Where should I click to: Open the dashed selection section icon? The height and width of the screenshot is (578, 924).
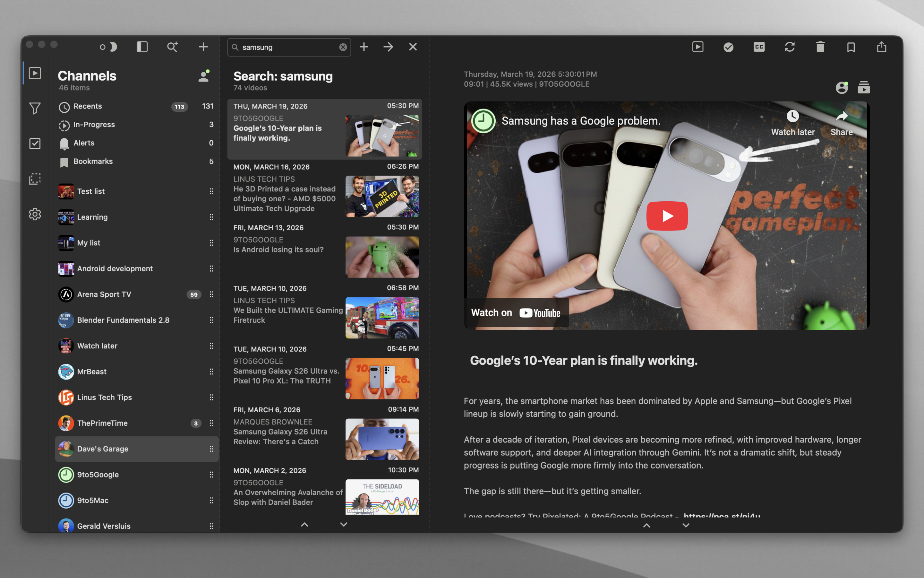pos(35,179)
